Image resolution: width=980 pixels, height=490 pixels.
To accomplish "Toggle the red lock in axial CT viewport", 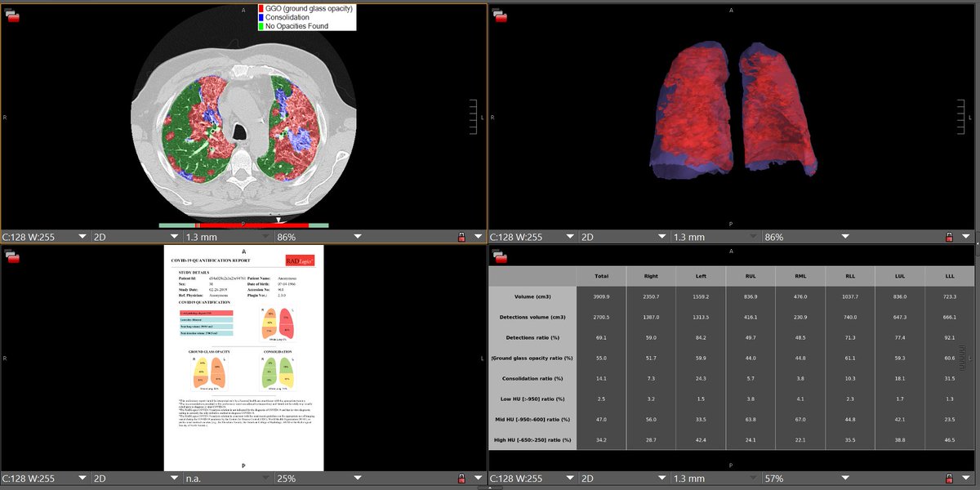I will [461, 237].
